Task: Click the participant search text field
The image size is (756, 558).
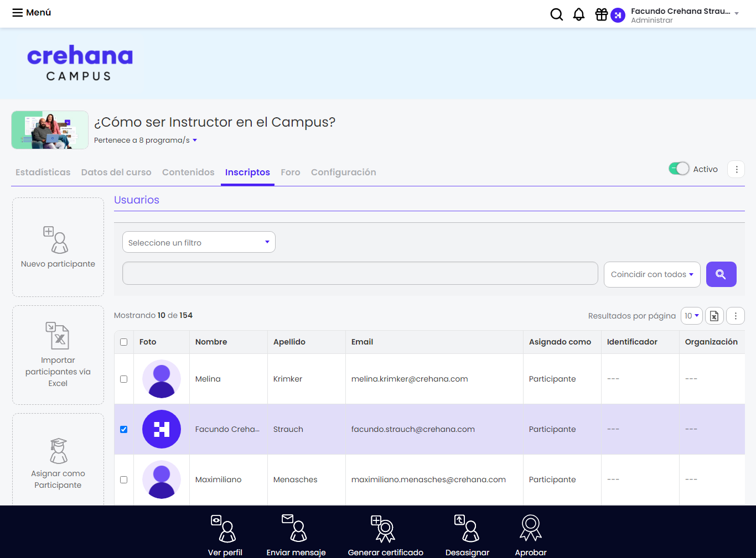Action: [360, 273]
